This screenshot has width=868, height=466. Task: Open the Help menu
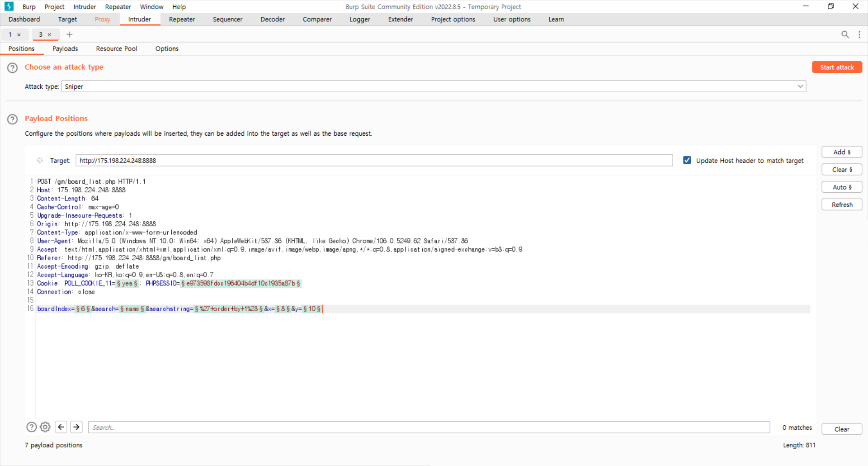(x=179, y=7)
